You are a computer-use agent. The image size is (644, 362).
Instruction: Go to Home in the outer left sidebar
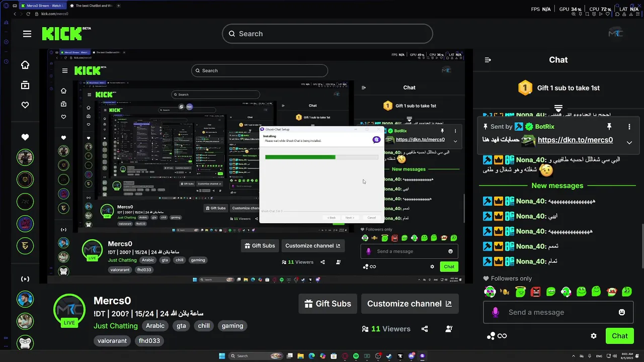point(25,65)
